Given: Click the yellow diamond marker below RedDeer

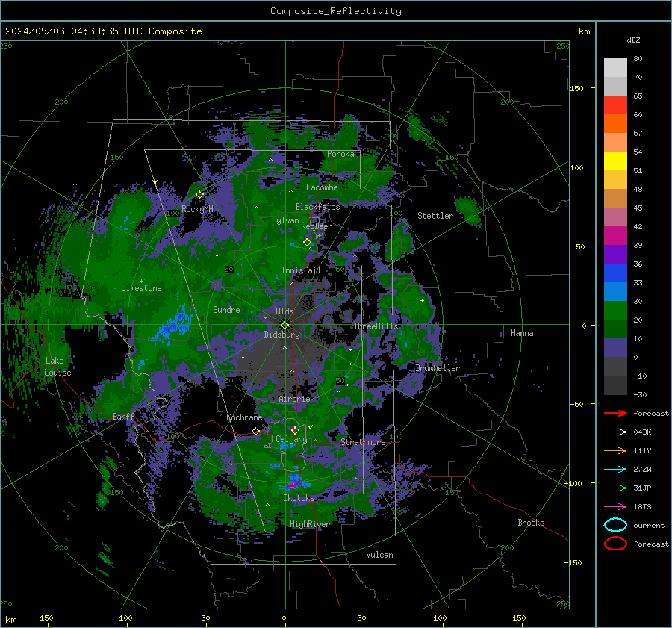Looking at the screenshot, I should click(308, 243).
